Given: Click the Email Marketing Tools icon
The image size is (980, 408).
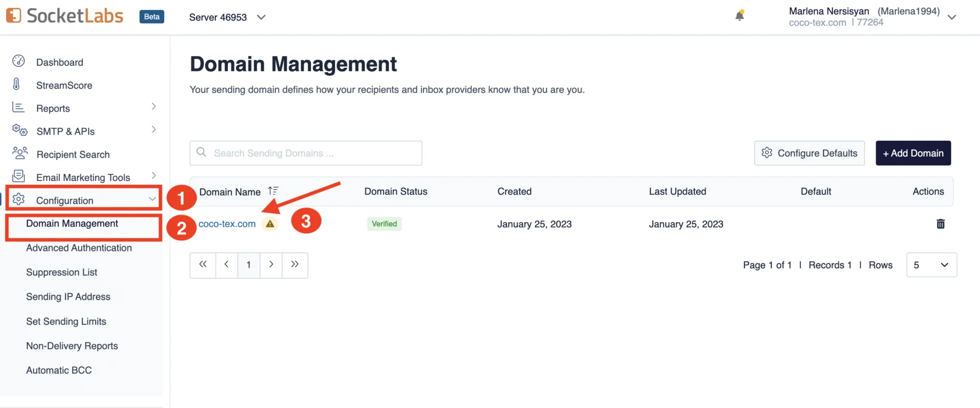Looking at the screenshot, I should [x=18, y=176].
